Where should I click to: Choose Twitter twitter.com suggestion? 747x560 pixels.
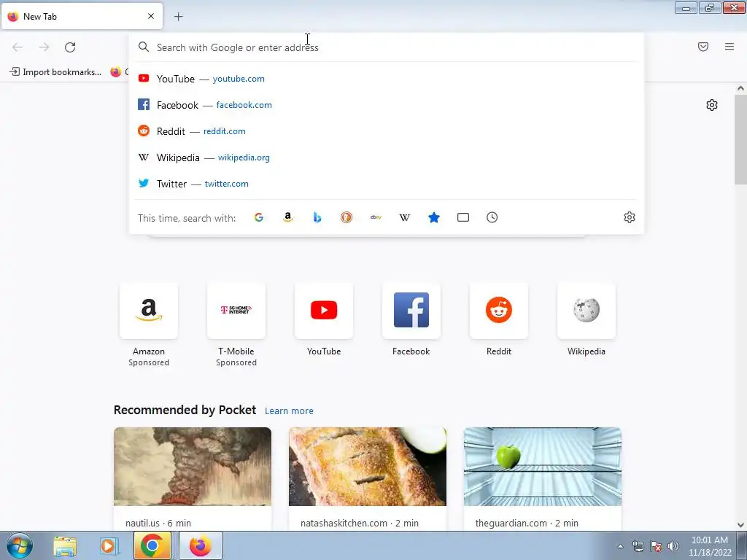click(x=386, y=183)
